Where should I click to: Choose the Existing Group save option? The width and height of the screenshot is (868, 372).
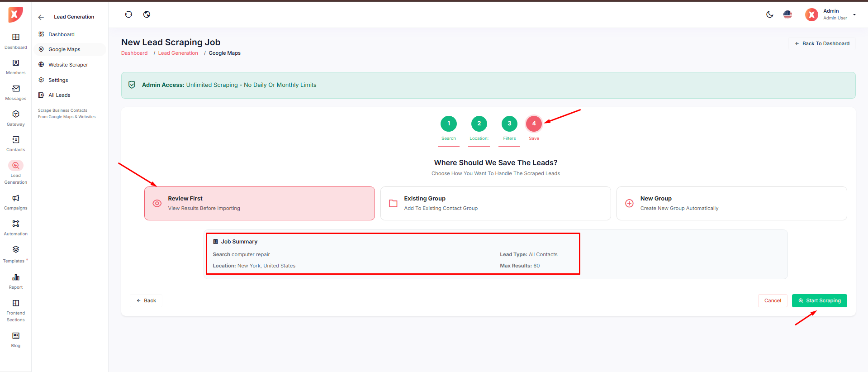click(495, 203)
